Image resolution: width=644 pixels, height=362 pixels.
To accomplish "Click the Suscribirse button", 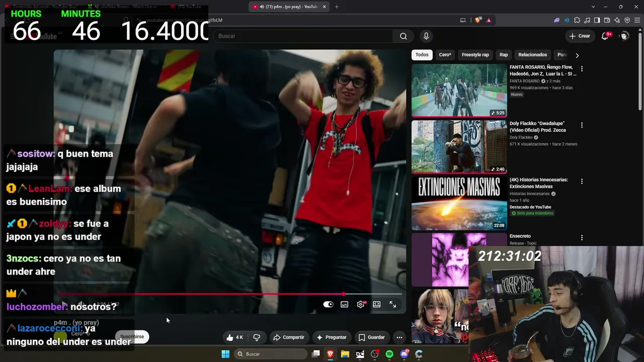I will coord(132,336).
